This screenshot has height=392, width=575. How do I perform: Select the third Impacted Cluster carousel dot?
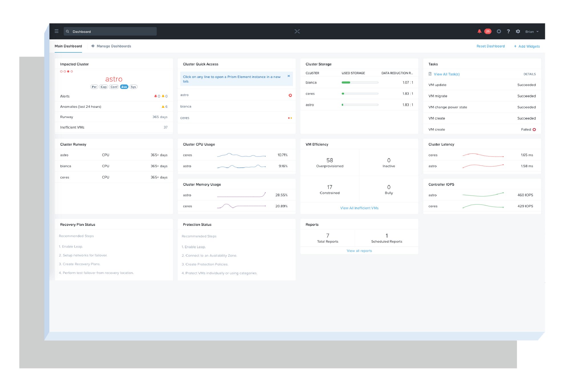coord(68,72)
